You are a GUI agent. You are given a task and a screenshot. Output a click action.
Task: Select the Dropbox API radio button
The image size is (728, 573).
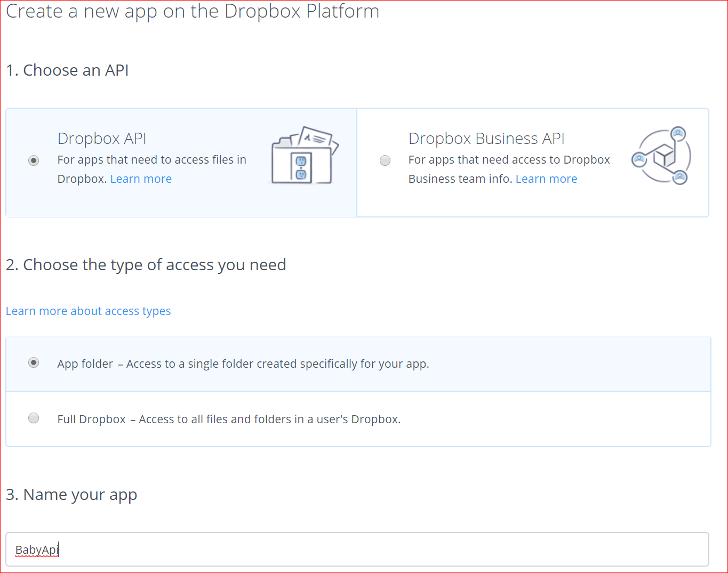[x=34, y=160]
